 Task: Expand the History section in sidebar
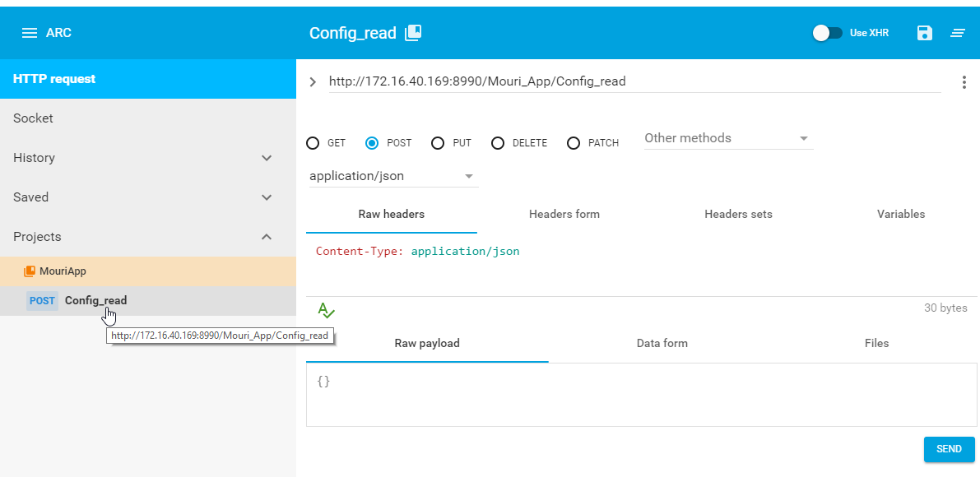[x=266, y=158]
